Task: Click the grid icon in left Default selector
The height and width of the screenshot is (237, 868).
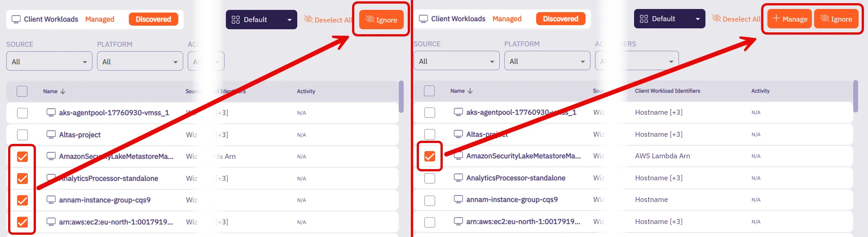Action: tap(236, 20)
